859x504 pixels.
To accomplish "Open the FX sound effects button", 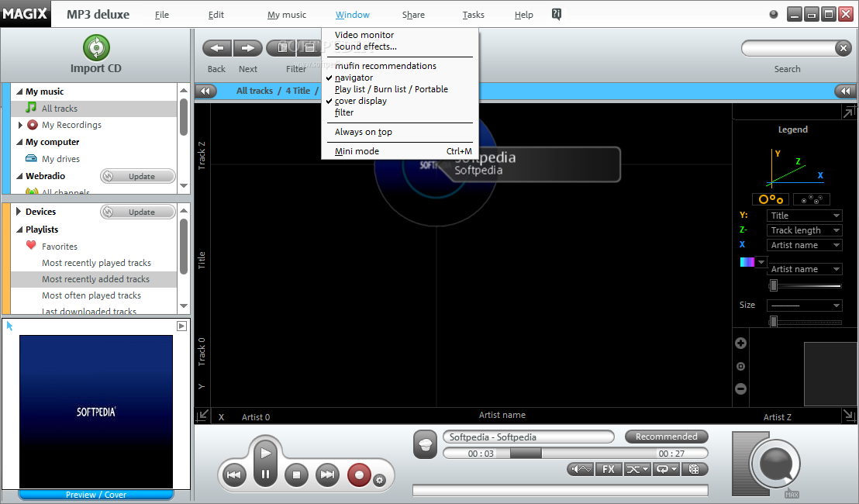I will pyautogui.click(x=609, y=469).
